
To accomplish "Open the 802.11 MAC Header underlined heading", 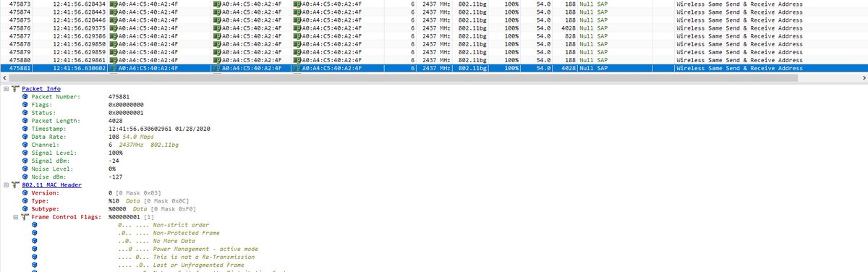I will (51, 185).
